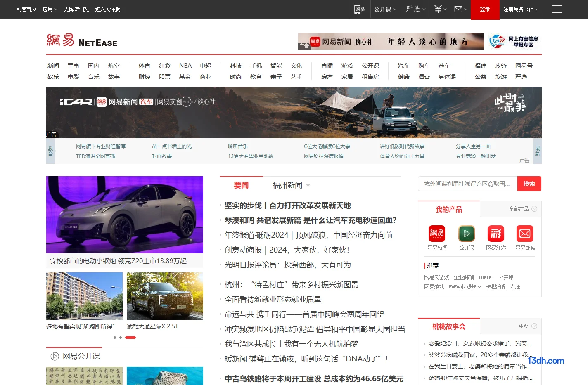Click the 网易公开课 play icon
Viewport: 588px width, 385px height.
[x=55, y=356]
